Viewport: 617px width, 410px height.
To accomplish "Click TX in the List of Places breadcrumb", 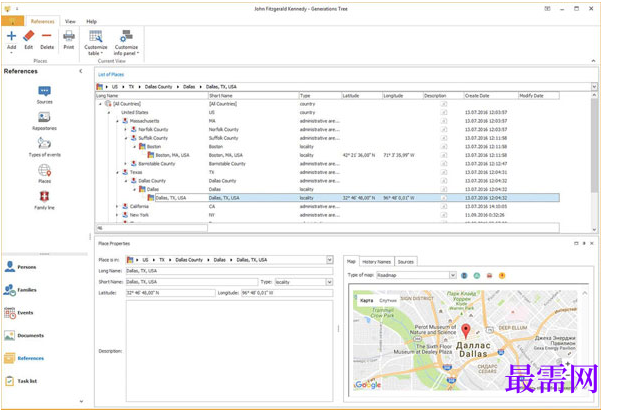I will click(131, 87).
